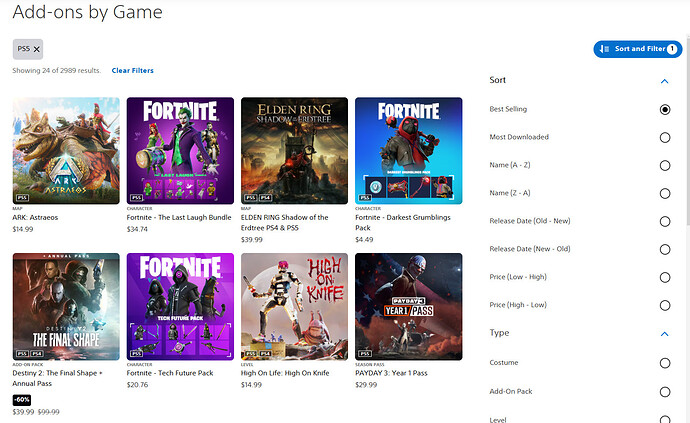The width and height of the screenshot is (690, 423).
Task: Open PAYDAY 3 Year 1 Pass cover
Action: click(409, 306)
